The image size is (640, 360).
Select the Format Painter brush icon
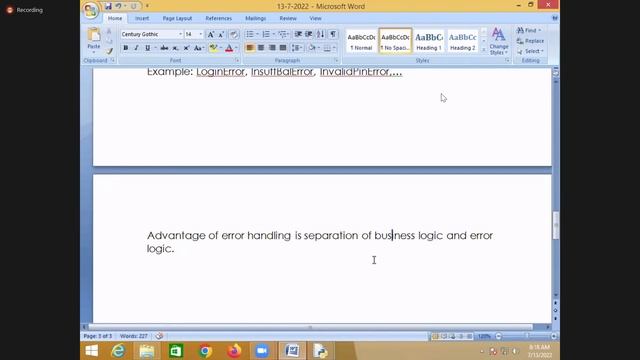[109, 51]
